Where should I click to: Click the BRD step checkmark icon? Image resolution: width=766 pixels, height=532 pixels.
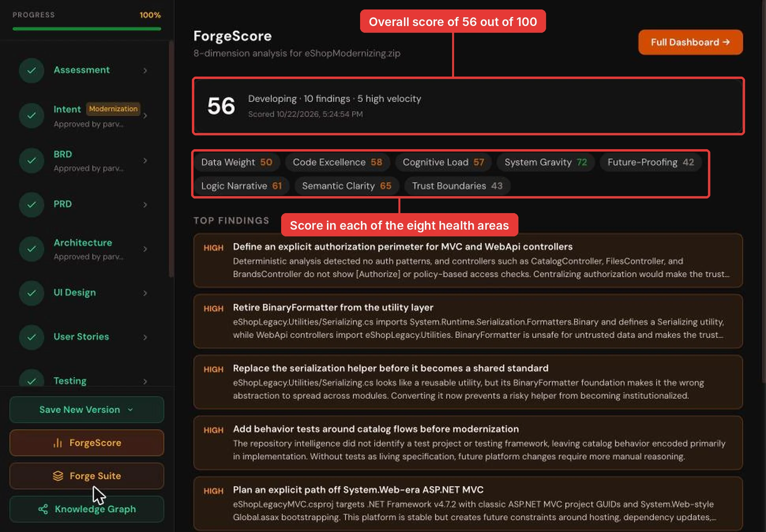[32, 161]
